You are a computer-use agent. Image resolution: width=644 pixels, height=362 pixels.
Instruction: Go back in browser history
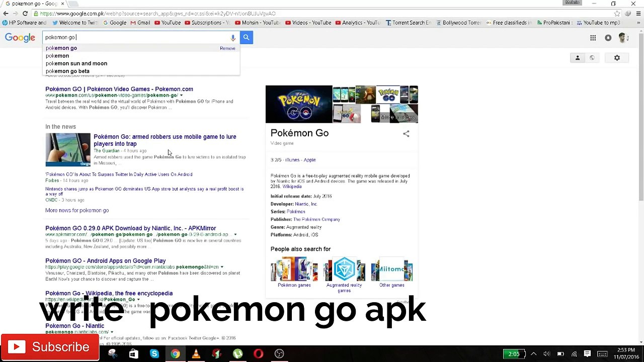(6, 14)
